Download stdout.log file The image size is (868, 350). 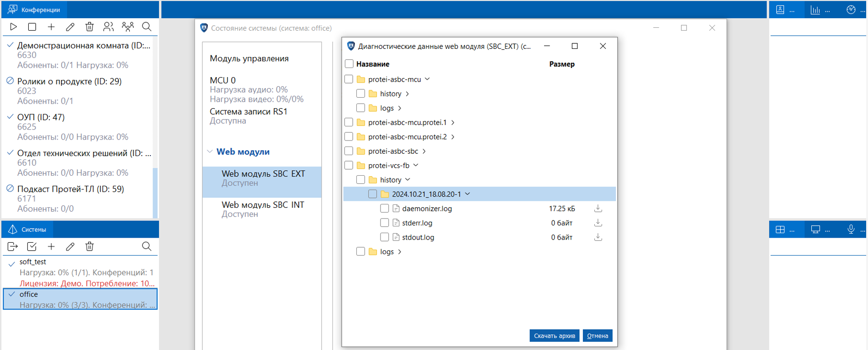pos(598,237)
